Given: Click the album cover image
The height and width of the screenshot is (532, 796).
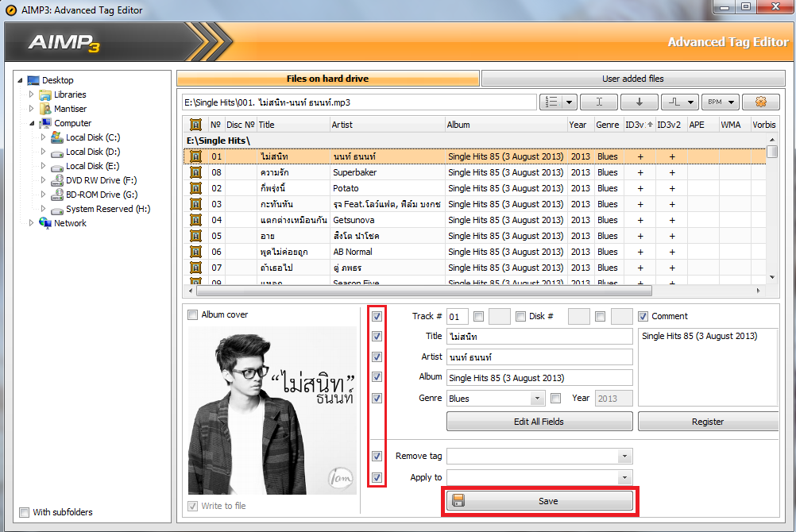Looking at the screenshot, I should coord(272,411).
